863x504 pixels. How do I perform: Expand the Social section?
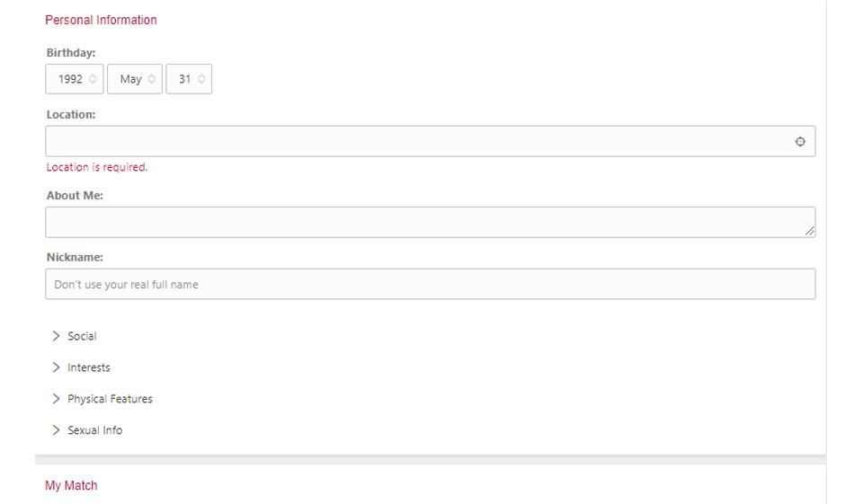pyautogui.click(x=82, y=336)
